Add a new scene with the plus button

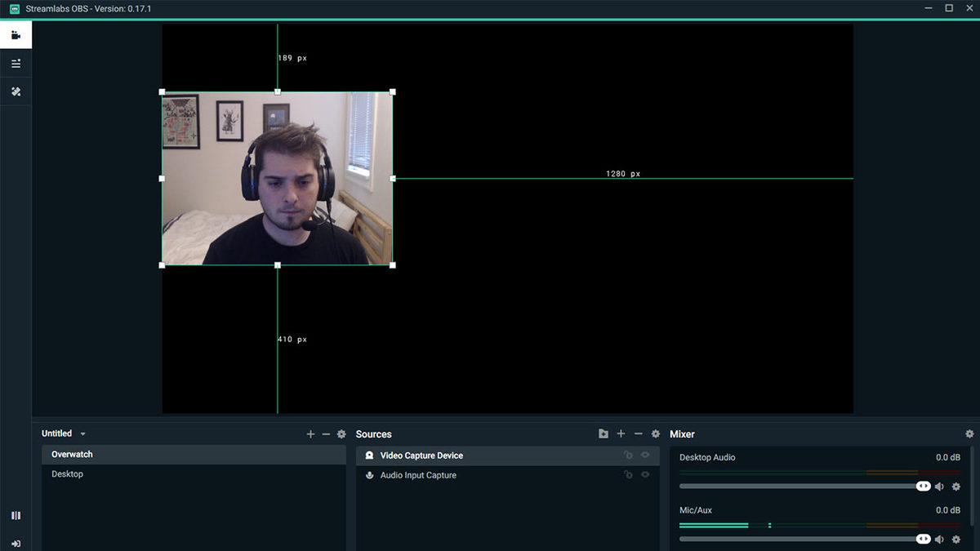(310, 433)
